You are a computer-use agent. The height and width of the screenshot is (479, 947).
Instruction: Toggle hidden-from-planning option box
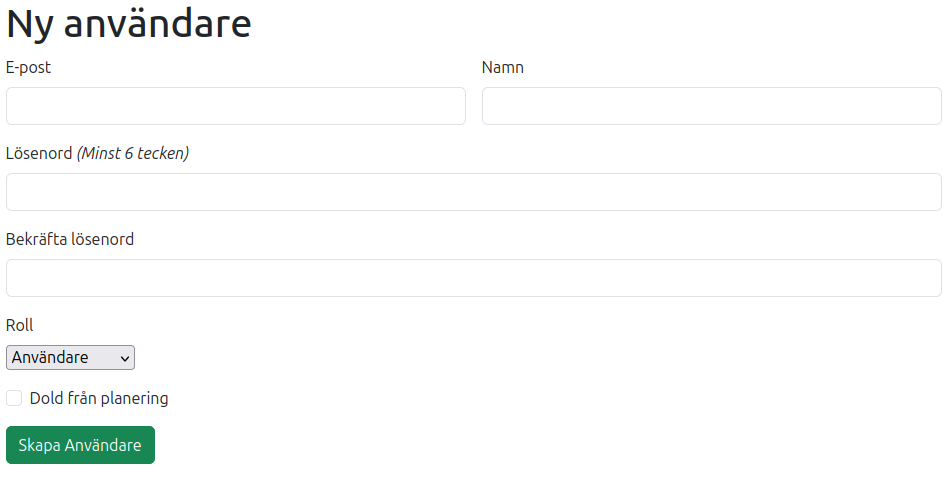tap(14, 398)
